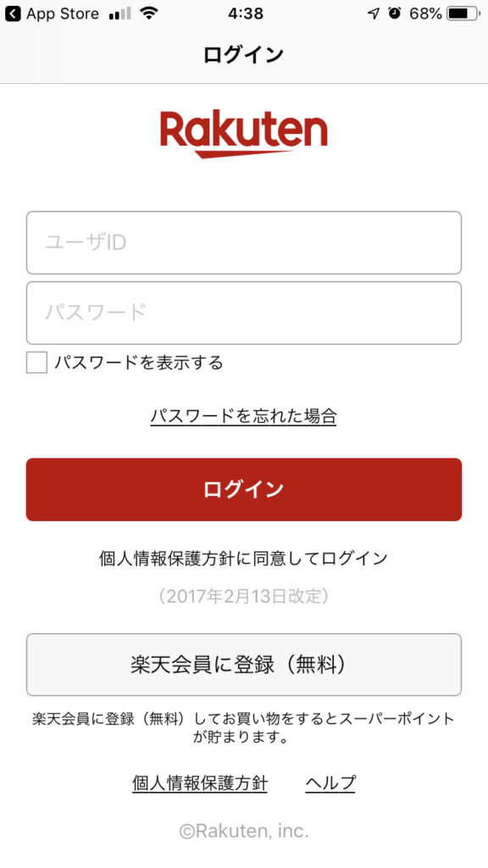The height and width of the screenshot is (868, 488).
Task: Tap the パスワードを表示する label text
Action: click(139, 363)
